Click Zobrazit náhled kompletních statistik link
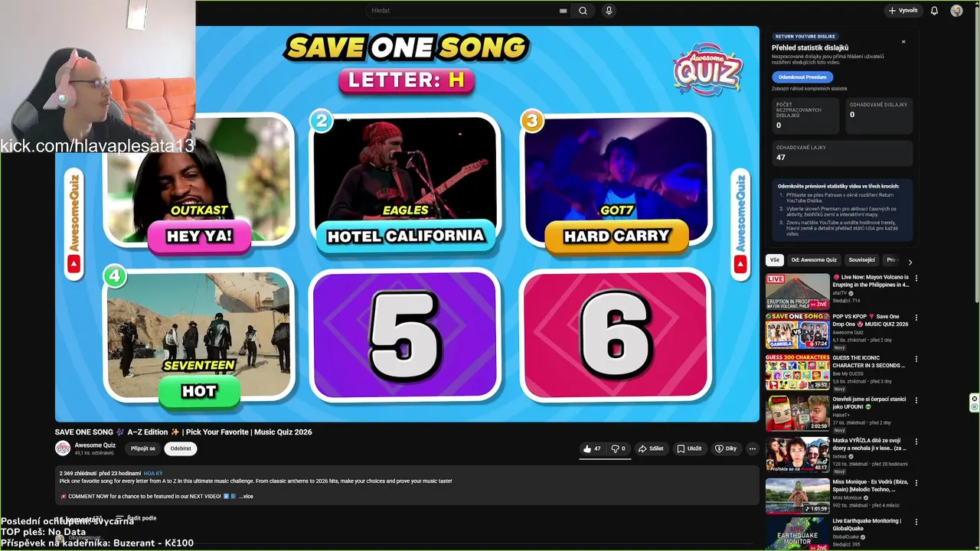Screen dimensions: 980x551 point(809,89)
